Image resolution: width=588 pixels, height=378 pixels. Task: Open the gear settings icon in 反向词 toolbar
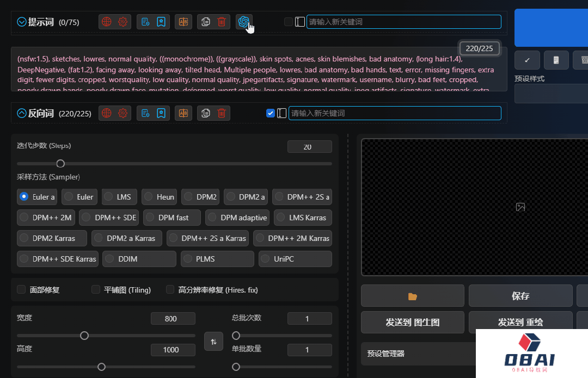[x=122, y=113]
